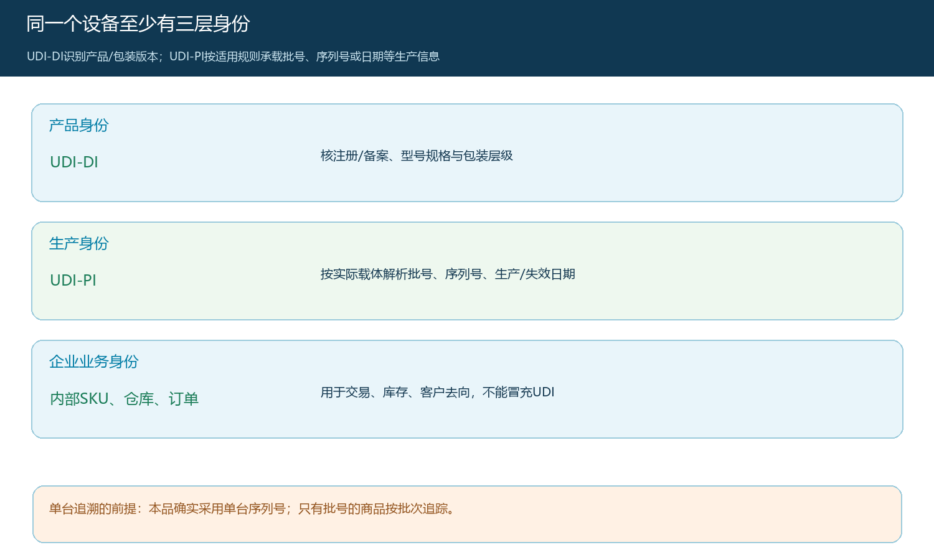Select the UDI-PI label in the second card
The width and height of the screenshot is (934, 560).
73,280
